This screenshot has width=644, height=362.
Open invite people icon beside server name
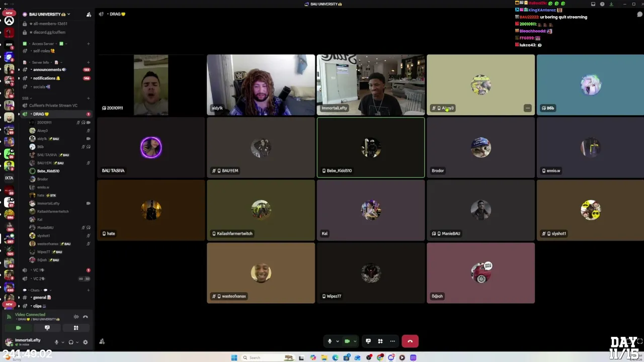click(89, 14)
